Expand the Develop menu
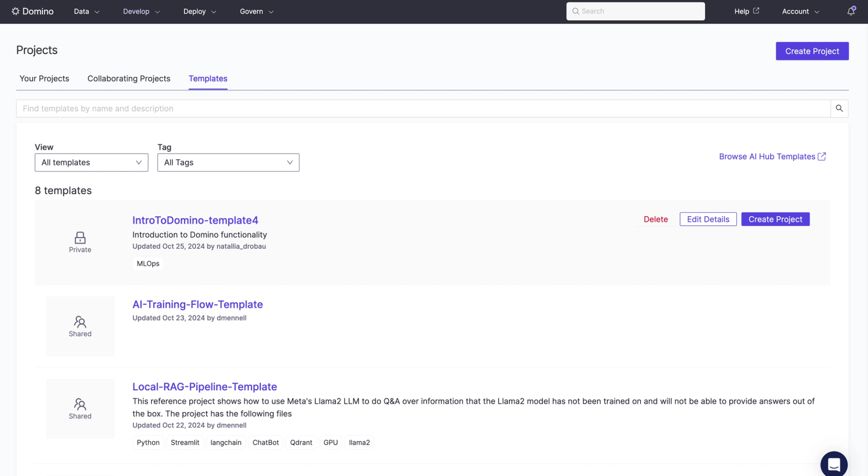Screen dimensions: 868x476 click(142, 11)
